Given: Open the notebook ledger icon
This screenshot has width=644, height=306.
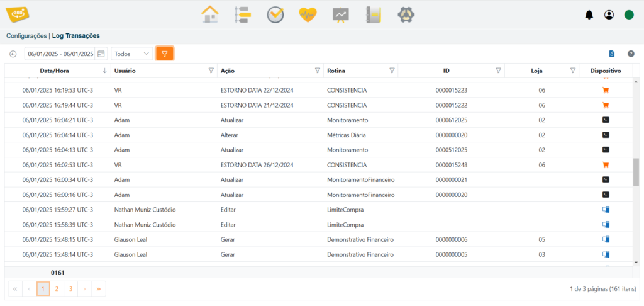Looking at the screenshot, I should [374, 15].
